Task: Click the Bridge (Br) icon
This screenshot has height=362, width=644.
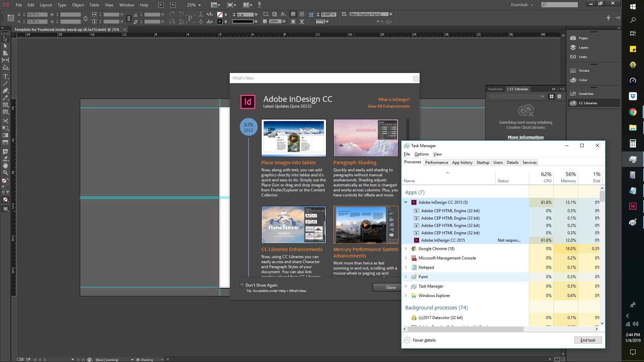Action: tap(161, 5)
